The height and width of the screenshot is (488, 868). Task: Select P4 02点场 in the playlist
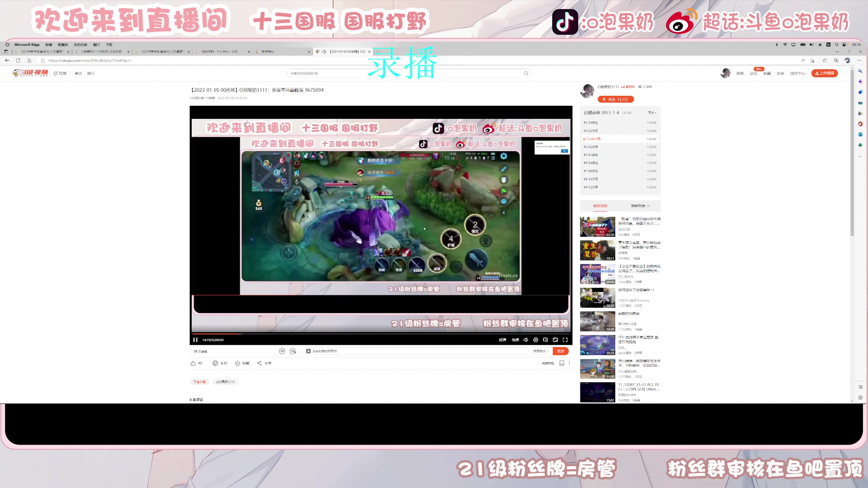(591, 147)
